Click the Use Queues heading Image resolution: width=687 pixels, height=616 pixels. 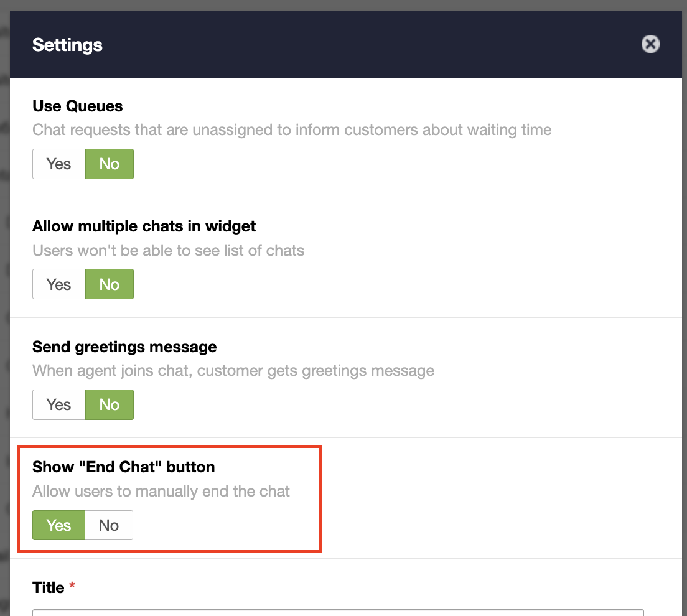tap(78, 106)
